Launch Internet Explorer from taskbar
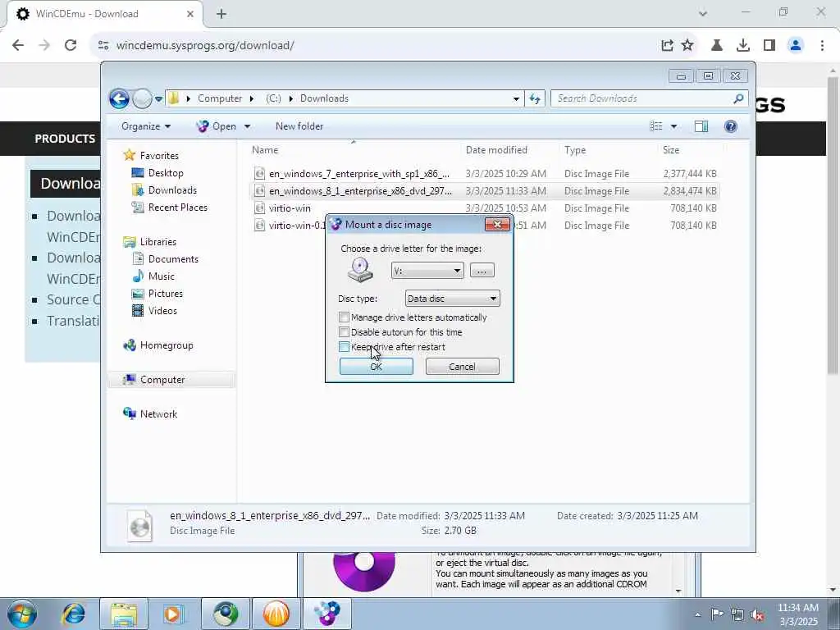Viewport: 840px width, 630px height. coord(73,614)
